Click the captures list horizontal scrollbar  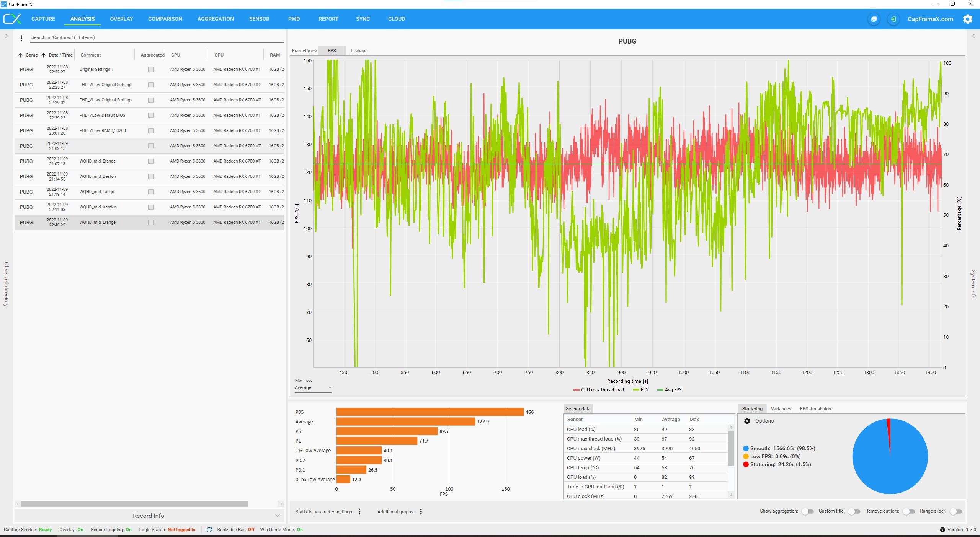pos(135,504)
